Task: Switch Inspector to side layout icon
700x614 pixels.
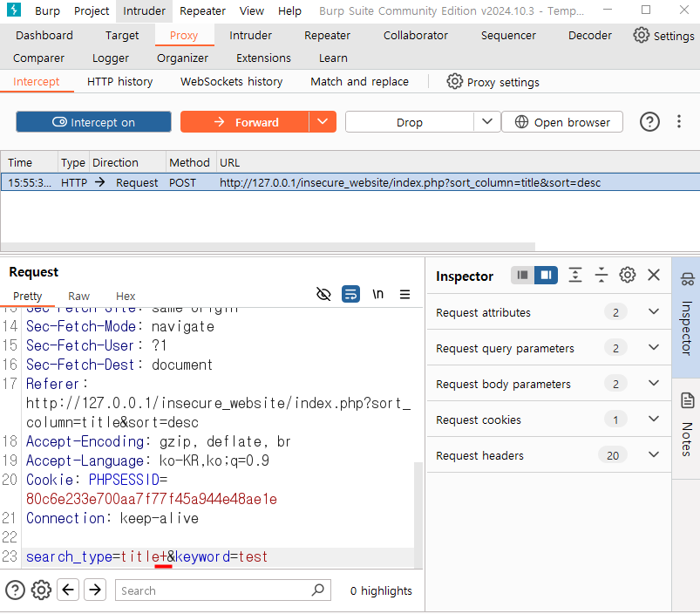Action: [546, 275]
